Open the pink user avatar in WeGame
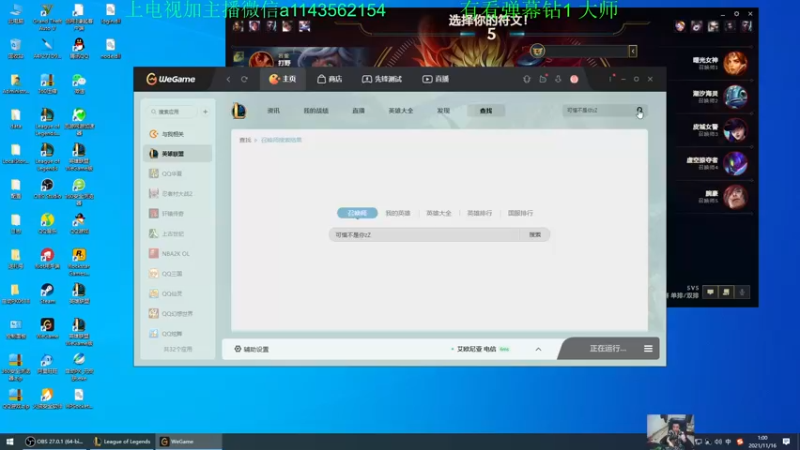This screenshot has width=800, height=450. click(574, 79)
